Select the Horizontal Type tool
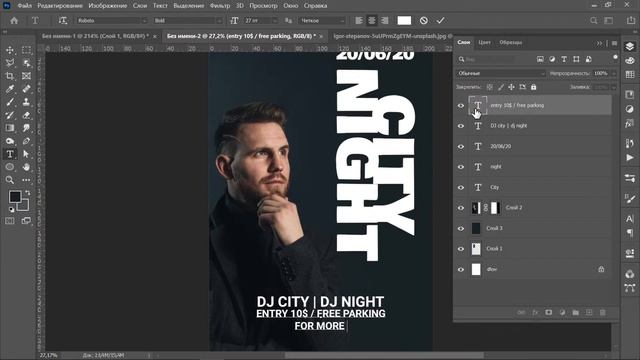 point(10,154)
